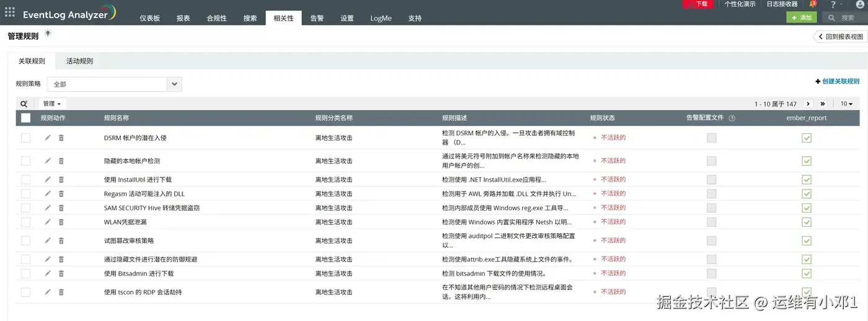Edit the 隐藏的本地帐户检测 rule

tap(48, 160)
